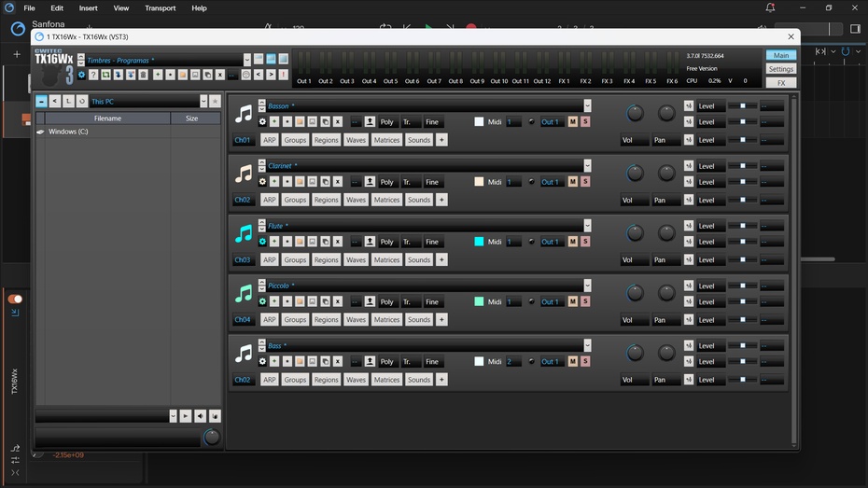The width and height of the screenshot is (868, 488).
Task: Click the browser back arrow icon
Action: [54, 102]
